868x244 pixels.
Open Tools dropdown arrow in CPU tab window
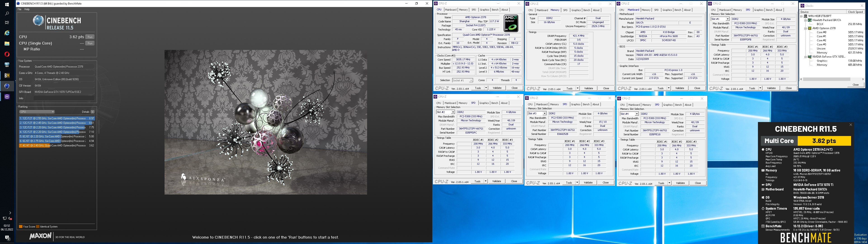pos(486,88)
